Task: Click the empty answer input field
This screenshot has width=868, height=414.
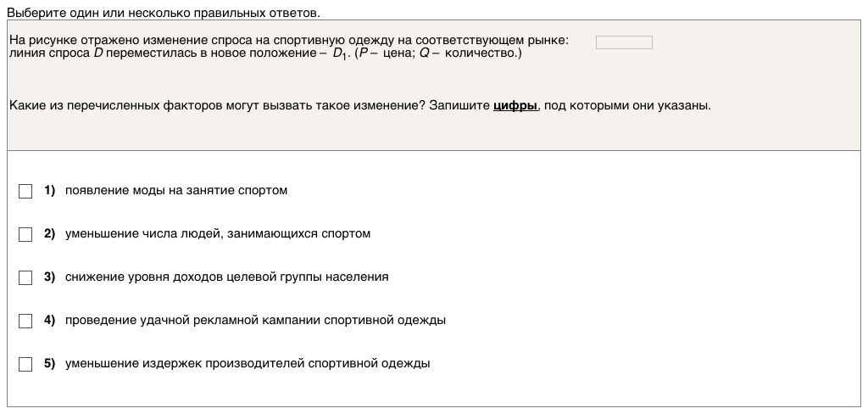Action: click(x=624, y=42)
